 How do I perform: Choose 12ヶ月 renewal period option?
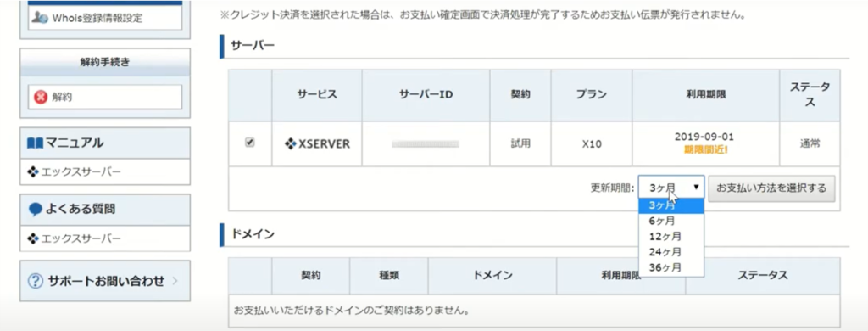[671, 236]
